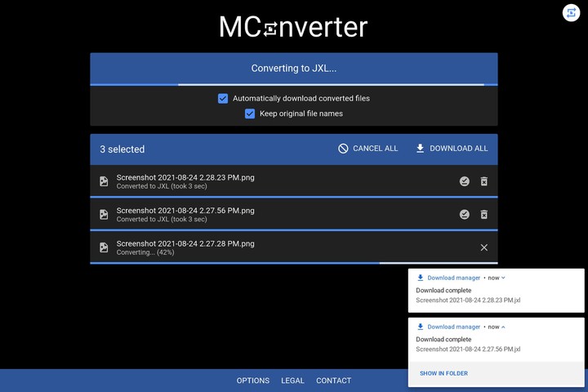Image resolution: width=588 pixels, height=392 pixels.
Task: Click Show in Folder in notification
Action: click(x=443, y=373)
